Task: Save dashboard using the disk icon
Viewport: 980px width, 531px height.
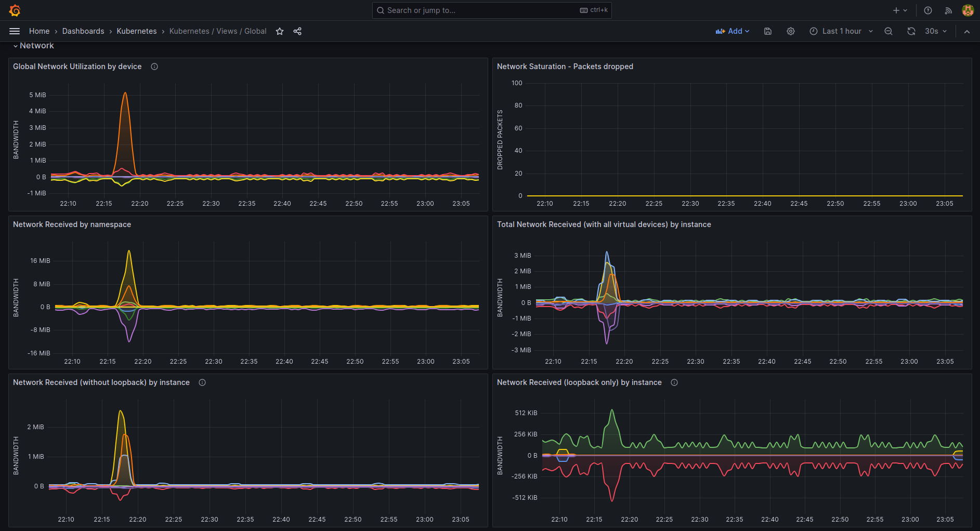Action: tap(768, 31)
